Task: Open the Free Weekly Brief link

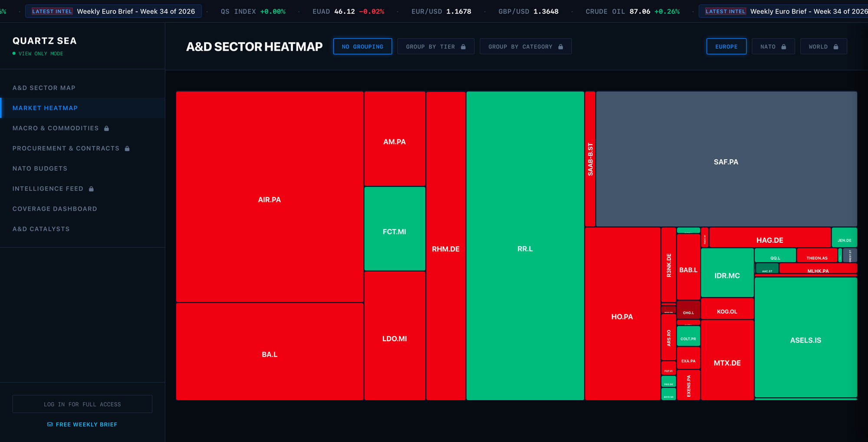Action: 82,425
